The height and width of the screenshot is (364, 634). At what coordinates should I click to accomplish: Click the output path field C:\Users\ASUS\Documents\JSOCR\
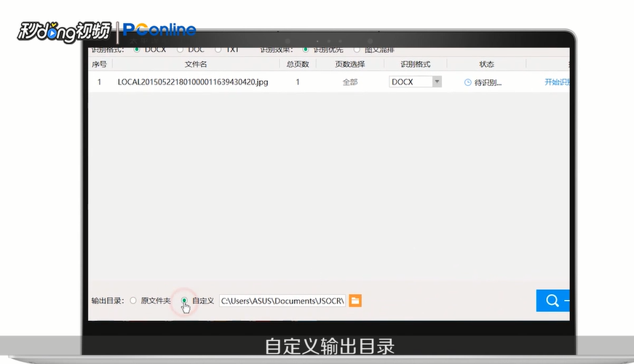(x=282, y=301)
